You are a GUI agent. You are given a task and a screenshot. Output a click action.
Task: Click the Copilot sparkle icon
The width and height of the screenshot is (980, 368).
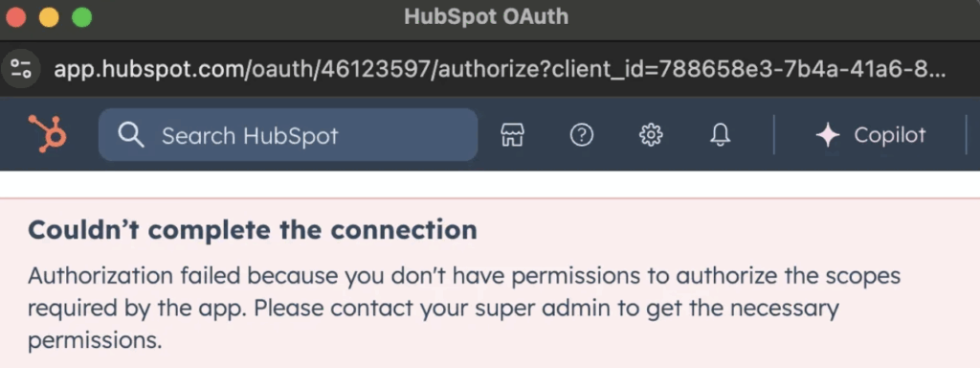[828, 135]
